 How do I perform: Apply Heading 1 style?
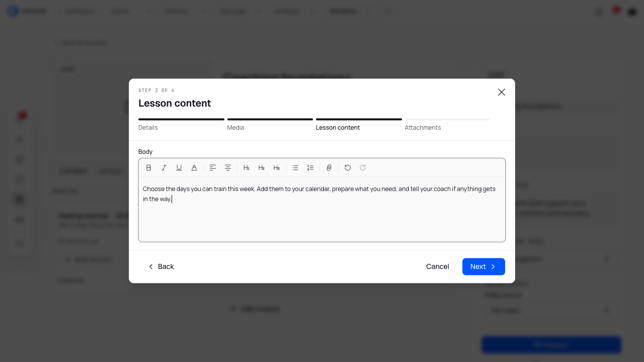click(x=247, y=168)
